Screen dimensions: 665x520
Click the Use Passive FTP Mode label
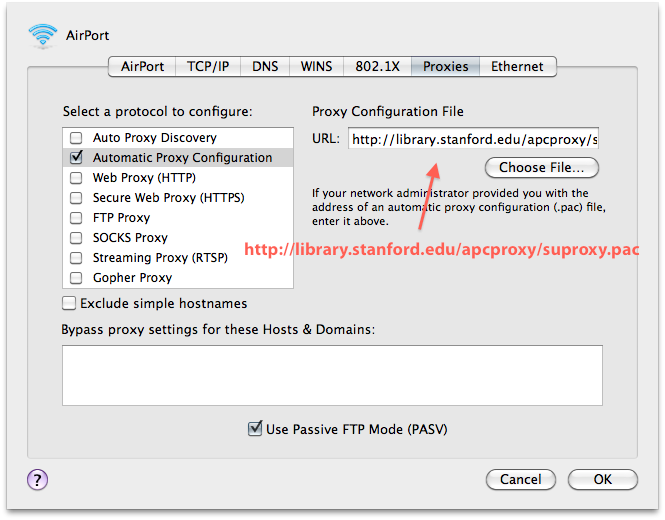pos(357,429)
